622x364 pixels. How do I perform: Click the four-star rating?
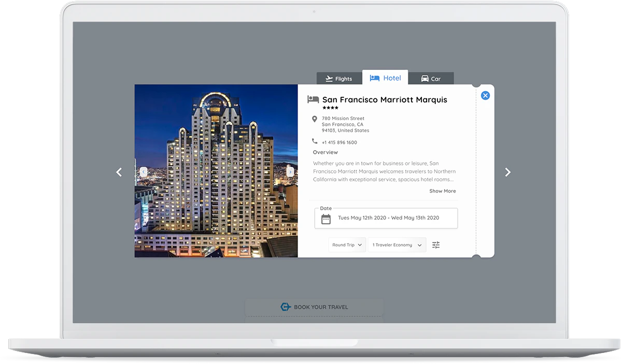coord(330,108)
